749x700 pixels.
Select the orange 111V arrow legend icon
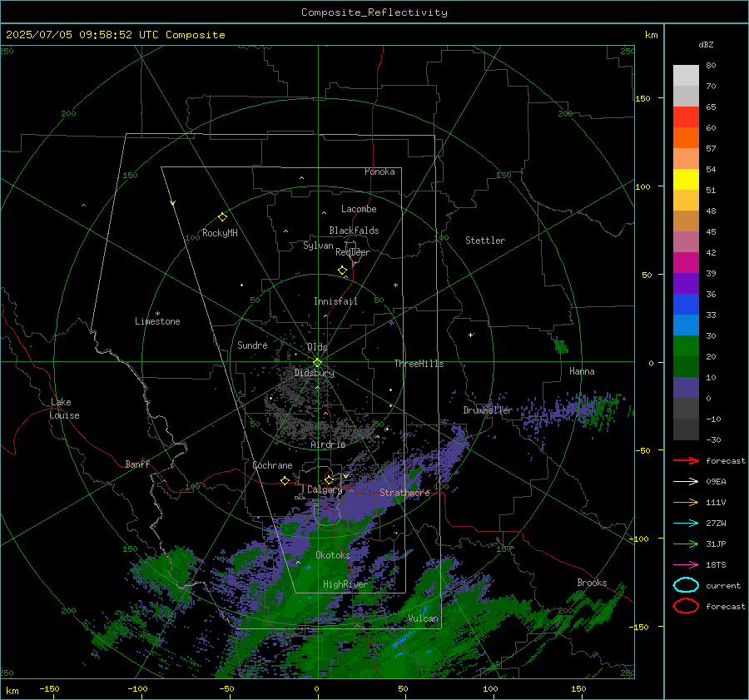(686, 502)
